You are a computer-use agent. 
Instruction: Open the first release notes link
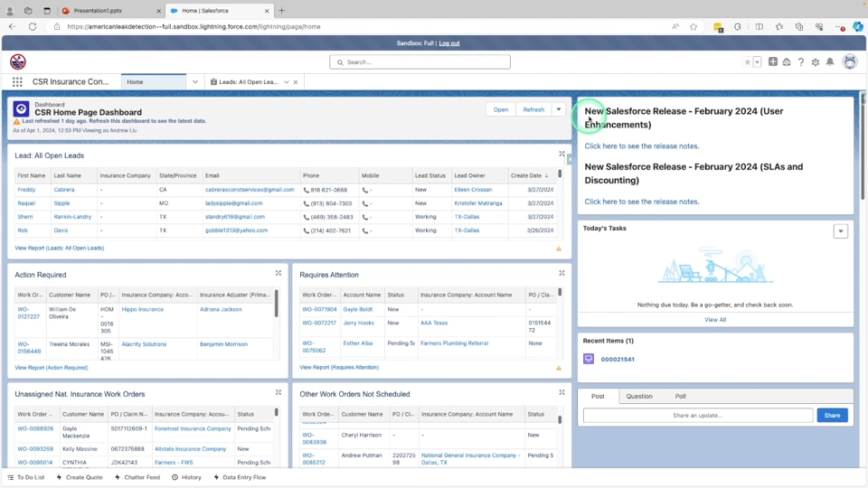[642, 146]
